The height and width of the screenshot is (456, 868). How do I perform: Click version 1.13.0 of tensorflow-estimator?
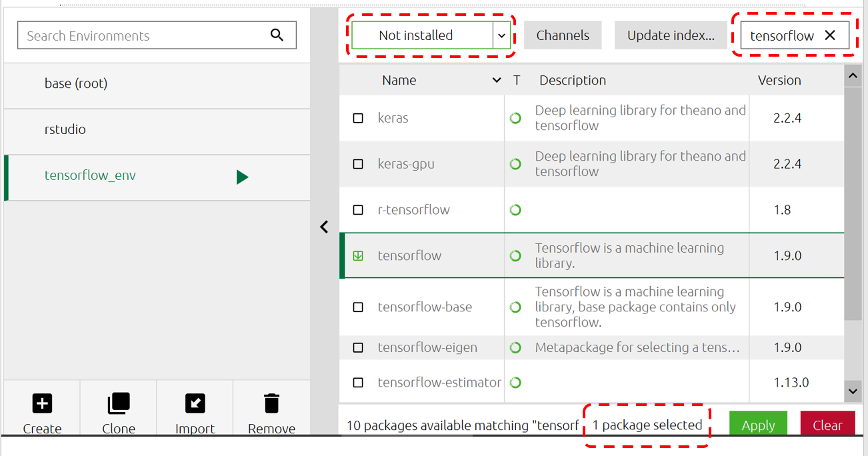point(791,383)
